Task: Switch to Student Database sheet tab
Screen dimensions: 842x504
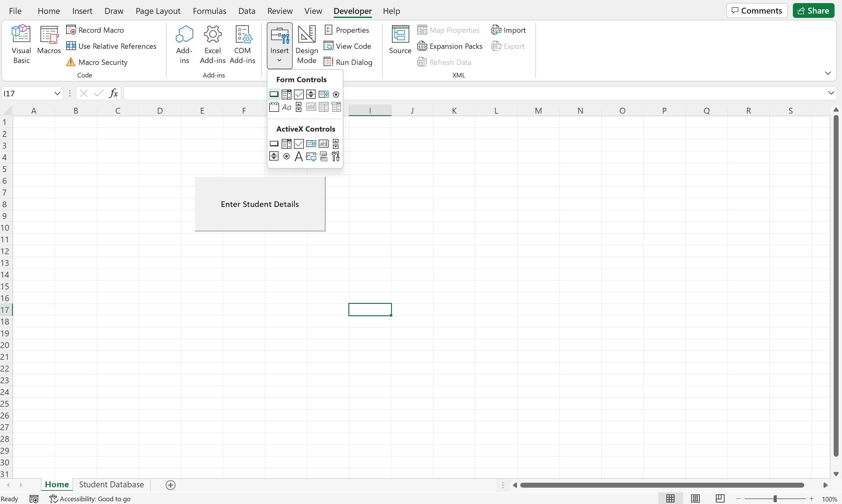Action: (x=112, y=484)
